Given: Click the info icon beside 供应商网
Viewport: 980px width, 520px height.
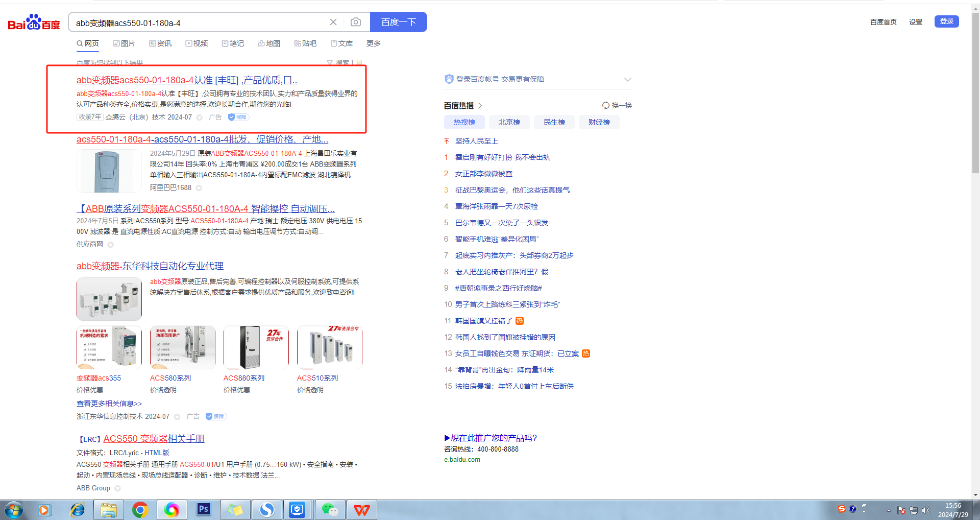Looking at the screenshot, I should pyautogui.click(x=110, y=245).
